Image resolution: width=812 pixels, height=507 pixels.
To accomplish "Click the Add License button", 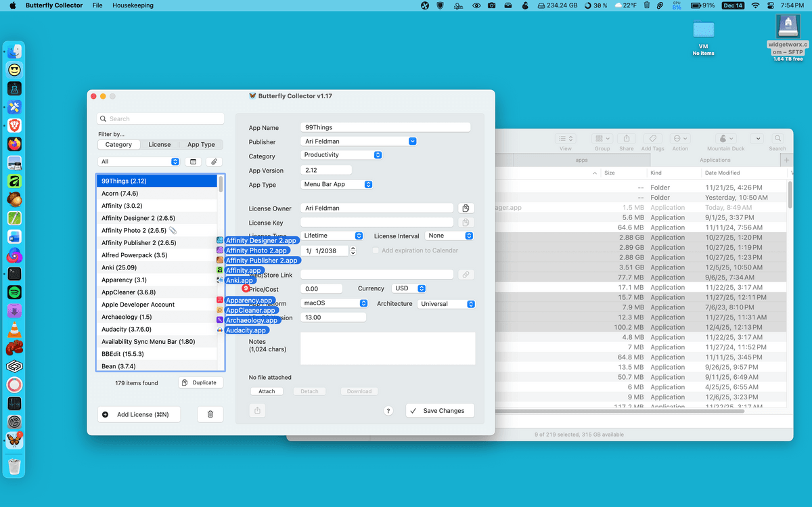I will 139,414.
